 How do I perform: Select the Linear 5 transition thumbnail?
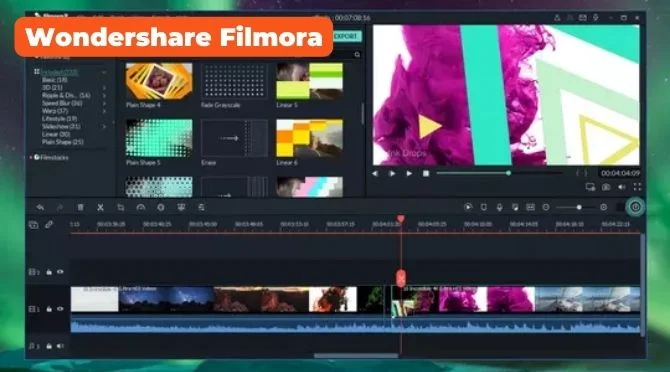pyautogui.click(x=309, y=81)
